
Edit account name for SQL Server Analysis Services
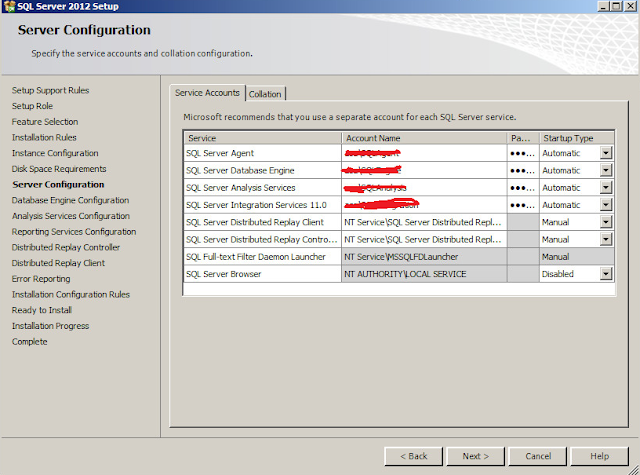(424, 188)
